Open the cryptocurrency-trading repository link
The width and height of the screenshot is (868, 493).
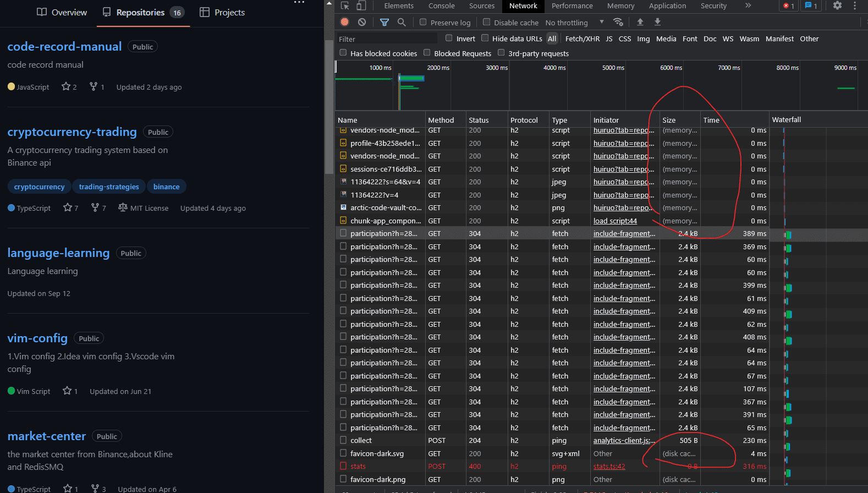point(72,132)
